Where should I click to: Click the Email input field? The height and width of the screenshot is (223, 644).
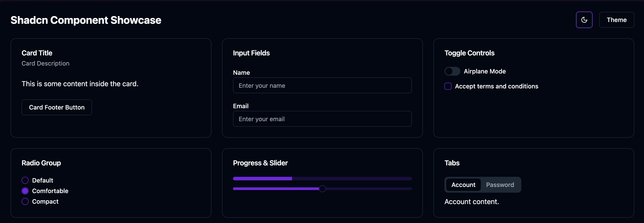click(x=322, y=119)
